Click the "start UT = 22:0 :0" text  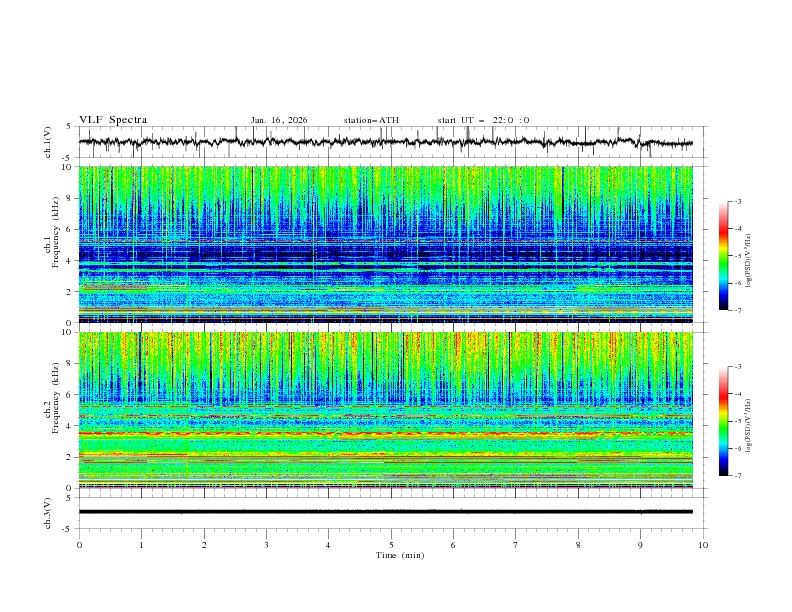click(483, 120)
